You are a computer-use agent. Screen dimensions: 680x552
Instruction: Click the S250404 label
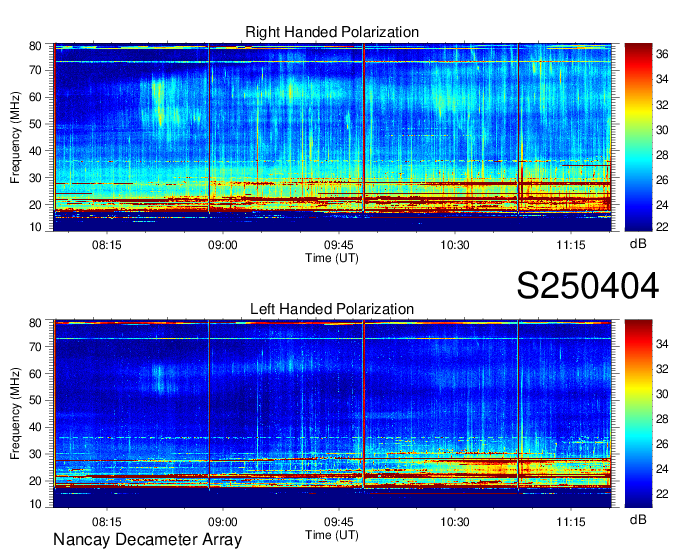click(x=588, y=286)
